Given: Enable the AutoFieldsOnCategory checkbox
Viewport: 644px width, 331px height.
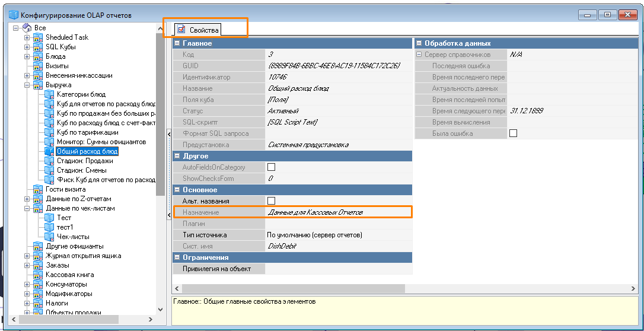Looking at the screenshot, I should (272, 167).
